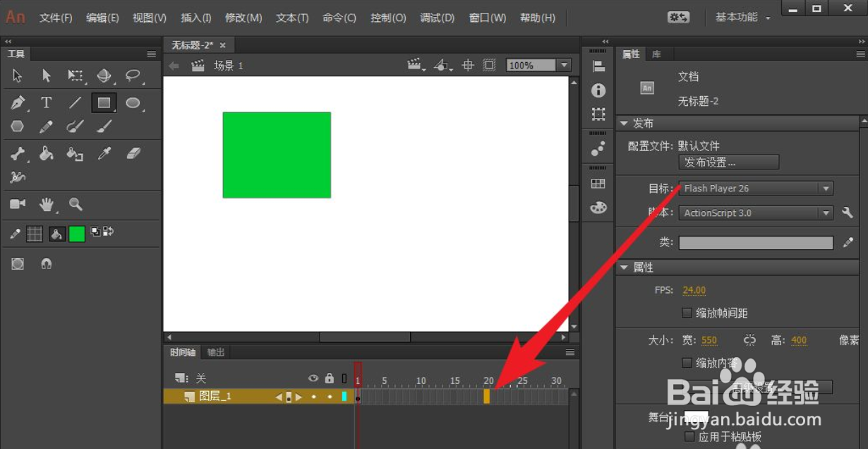Image resolution: width=868 pixels, height=449 pixels.
Task: Open the 窗口(W) menu
Action: [x=487, y=18]
